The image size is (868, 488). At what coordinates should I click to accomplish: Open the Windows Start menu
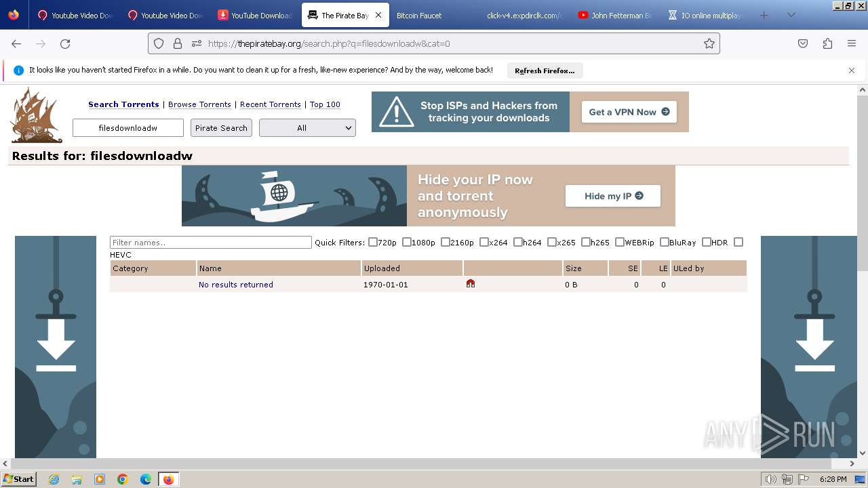pyautogui.click(x=19, y=479)
